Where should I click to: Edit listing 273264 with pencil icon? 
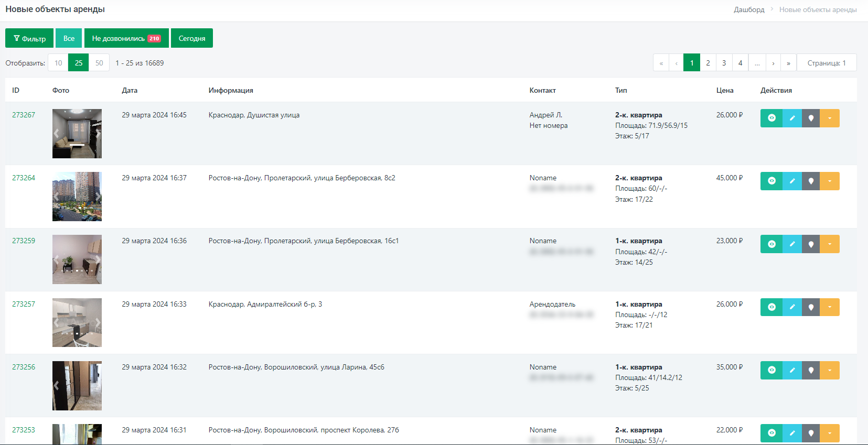pos(792,181)
